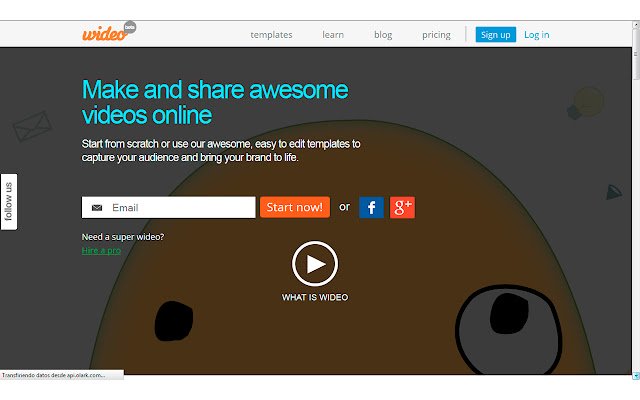The width and height of the screenshot is (640, 400).
Task: Click the wideo logo
Action: pos(109,31)
